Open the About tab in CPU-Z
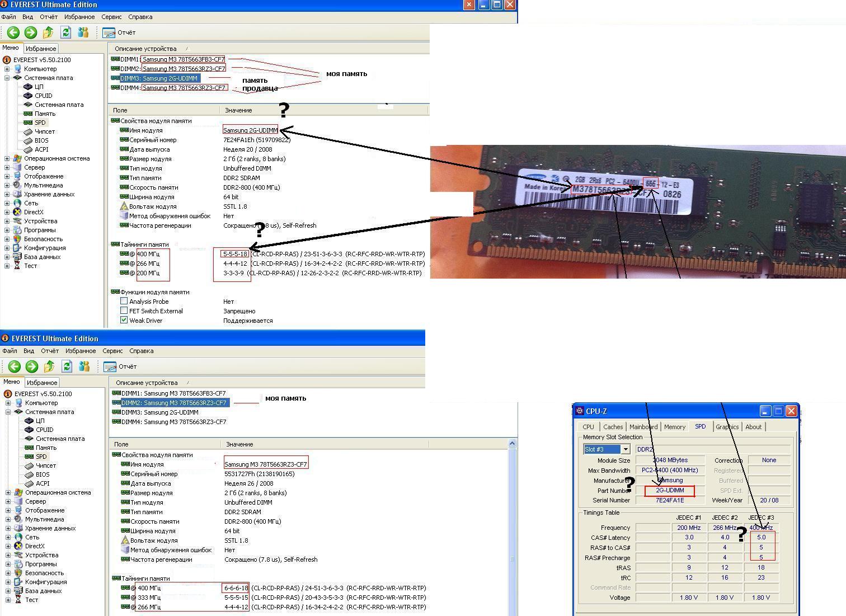This screenshot has width=846, height=616. tap(753, 427)
